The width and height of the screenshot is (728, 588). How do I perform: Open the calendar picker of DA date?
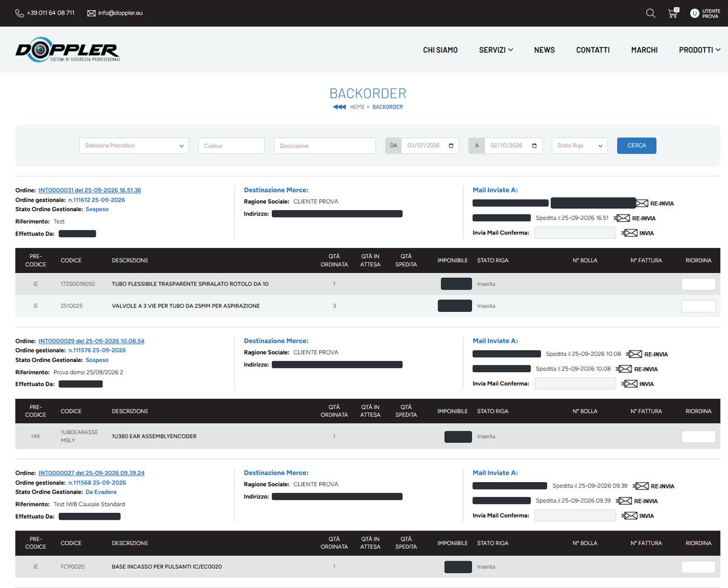[451, 146]
